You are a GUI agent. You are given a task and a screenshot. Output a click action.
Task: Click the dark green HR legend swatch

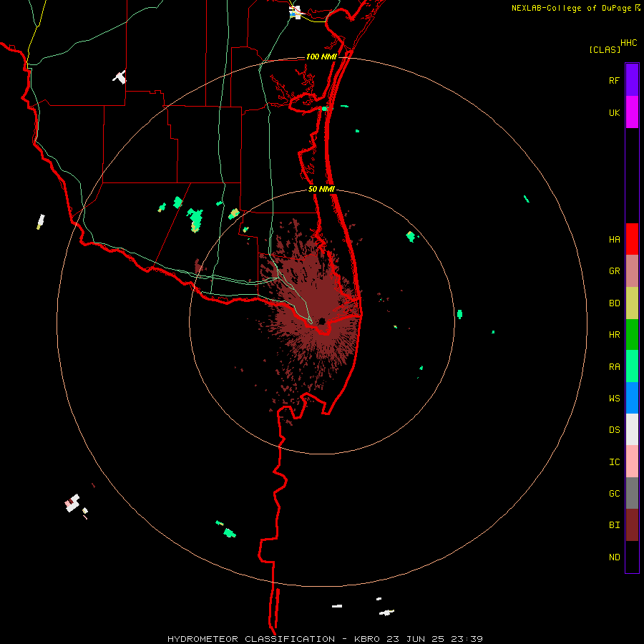tap(632, 334)
